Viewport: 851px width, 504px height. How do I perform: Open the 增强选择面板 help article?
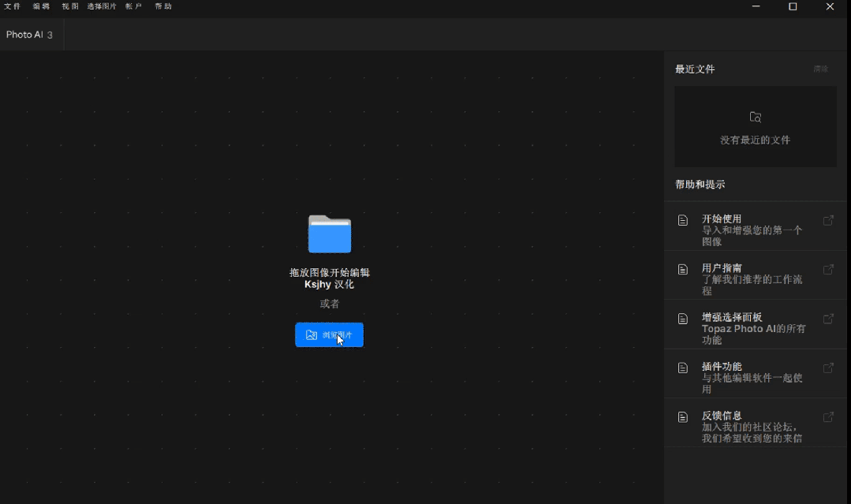[756, 324]
